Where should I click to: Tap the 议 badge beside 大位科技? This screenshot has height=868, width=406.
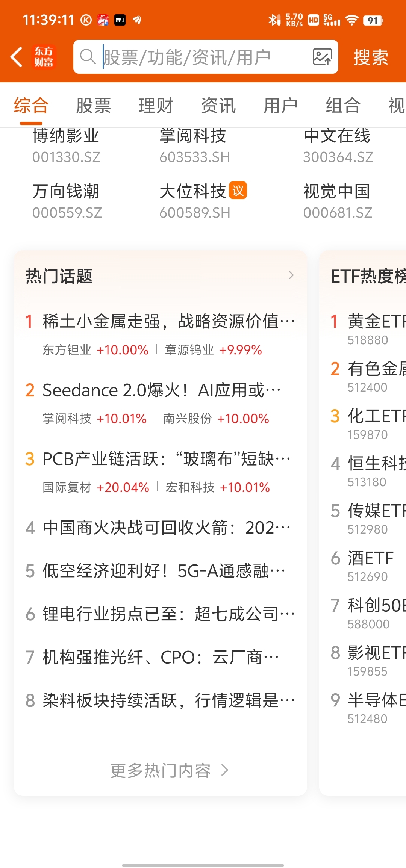[238, 191]
